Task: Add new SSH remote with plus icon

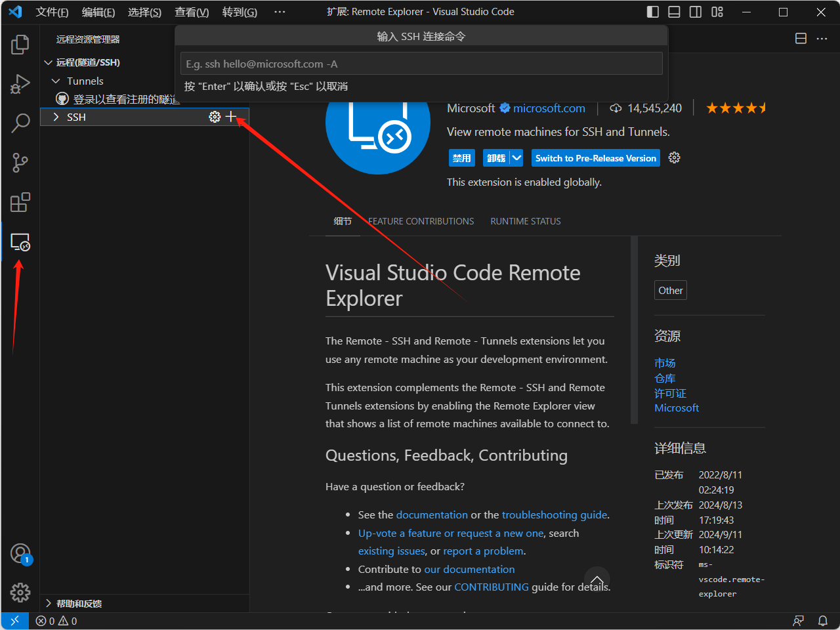Action: 230,117
